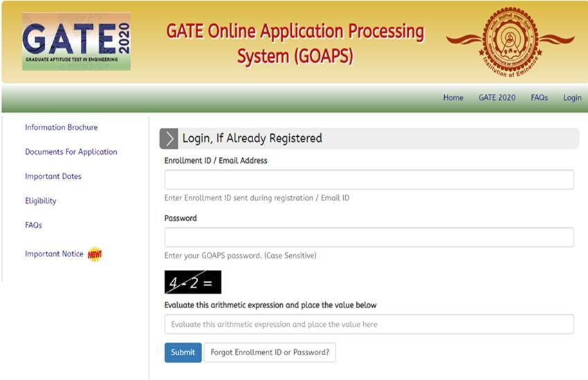This screenshot has height=380, width=588.
Task: Click 'Evaluate this arithmetic expression' label
Action: (x=270, y=305)
